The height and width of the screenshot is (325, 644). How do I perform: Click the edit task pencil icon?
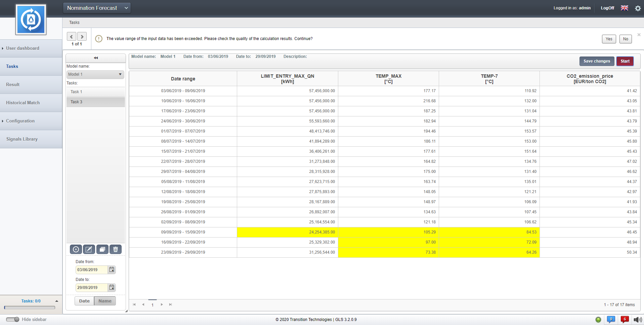(x=89, y=249)
